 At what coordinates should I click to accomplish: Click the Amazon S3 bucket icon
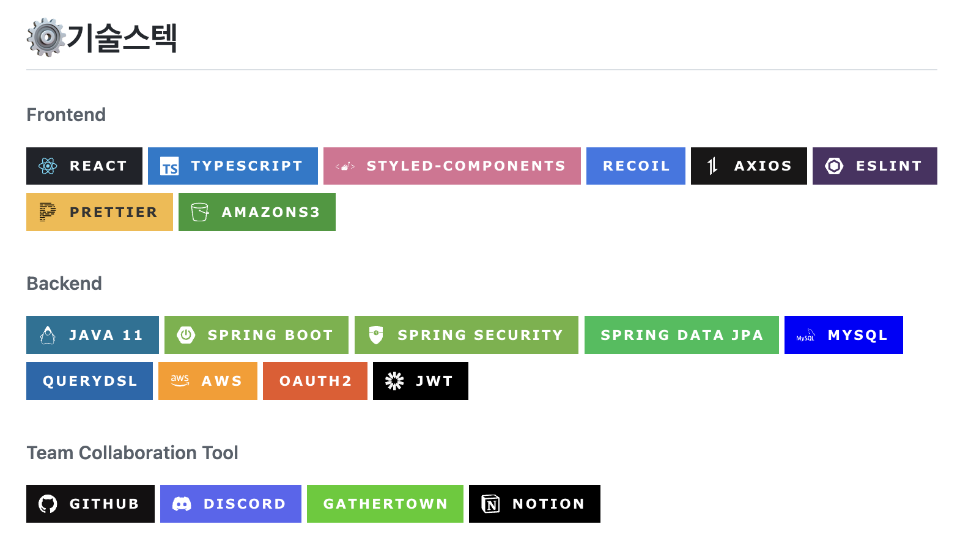tap(200, 212)
